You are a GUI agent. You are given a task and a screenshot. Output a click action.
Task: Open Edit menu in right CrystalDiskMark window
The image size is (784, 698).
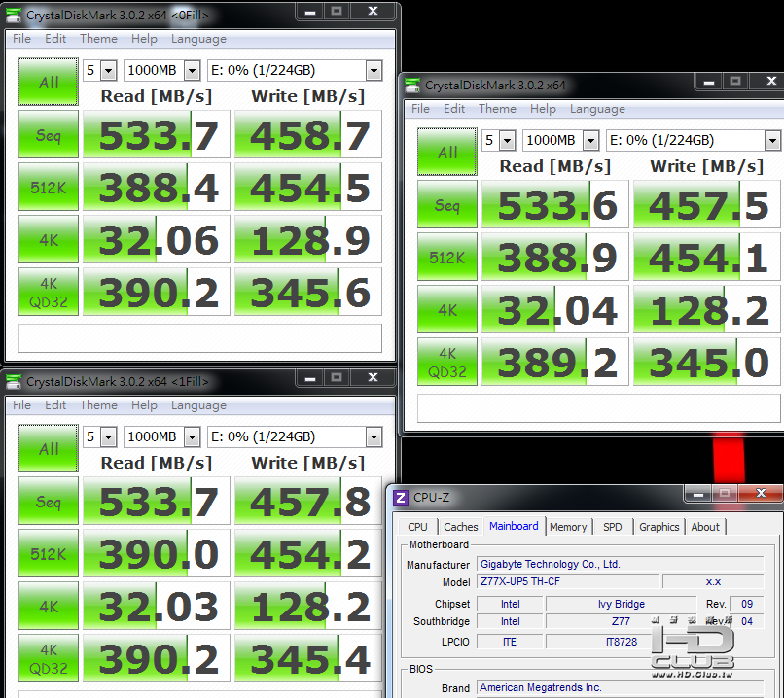[454, 109]
